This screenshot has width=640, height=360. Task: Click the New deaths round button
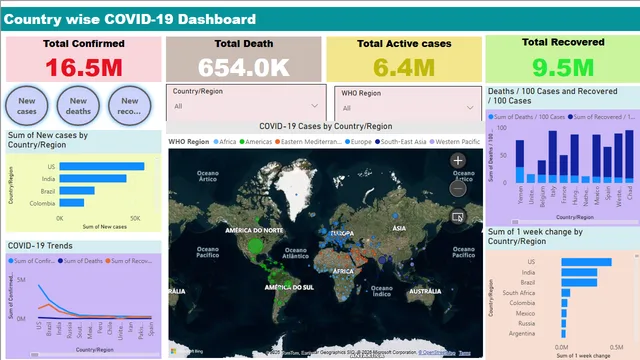click(78, 106)
